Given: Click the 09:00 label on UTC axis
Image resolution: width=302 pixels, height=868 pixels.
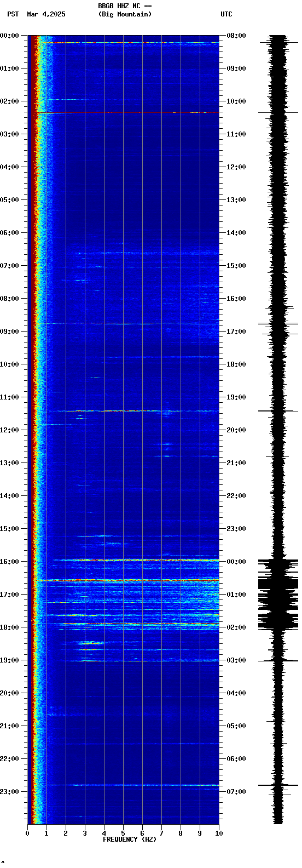Looking at the screenshot, I should pos(236,68).
